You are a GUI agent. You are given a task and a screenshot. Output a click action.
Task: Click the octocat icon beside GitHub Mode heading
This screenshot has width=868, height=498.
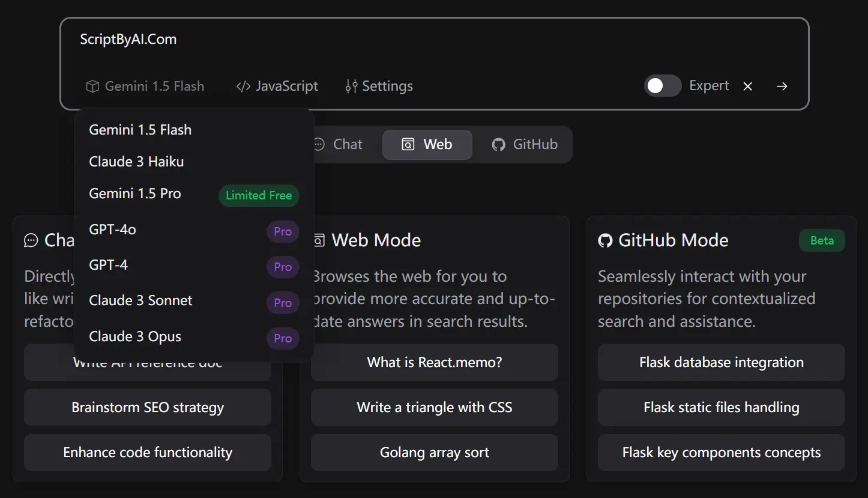coord(604,240)
